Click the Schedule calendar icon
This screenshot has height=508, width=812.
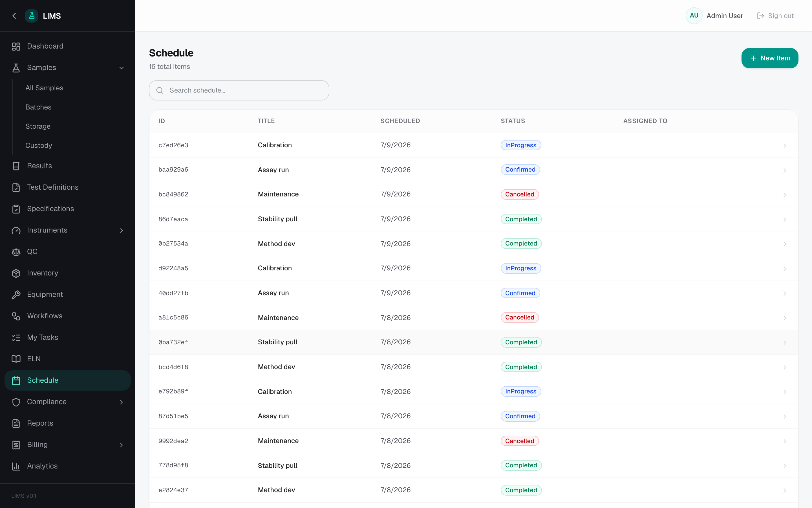pos(16,381)
